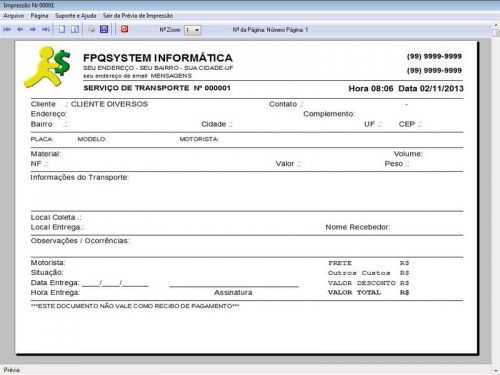
Task: Click Informações do Transporte label
Action: coord(80,177)
